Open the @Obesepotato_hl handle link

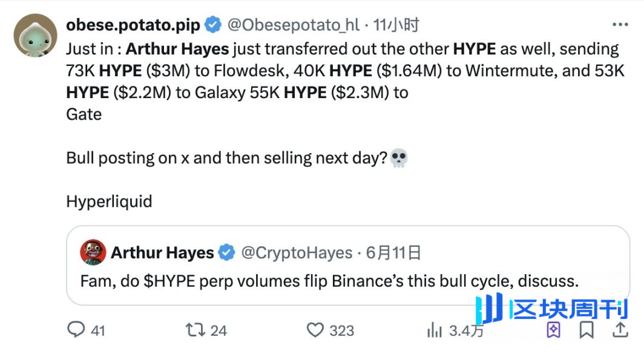[293, 25]
